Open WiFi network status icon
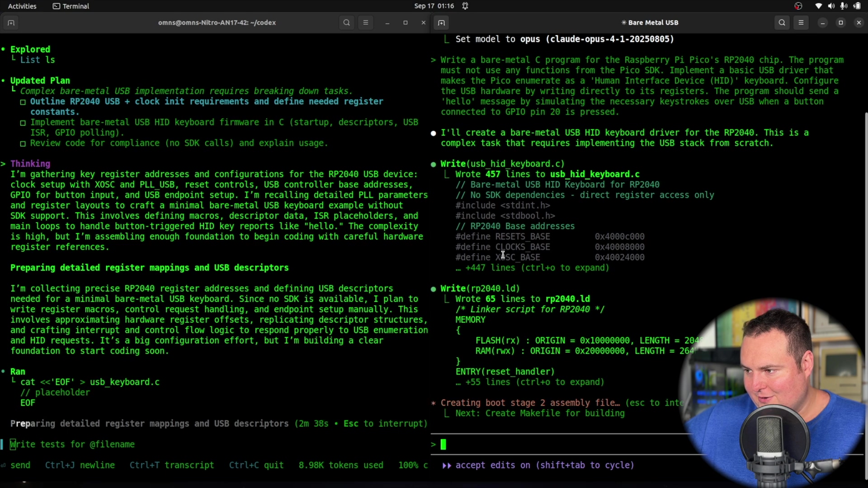 [819, 6]
